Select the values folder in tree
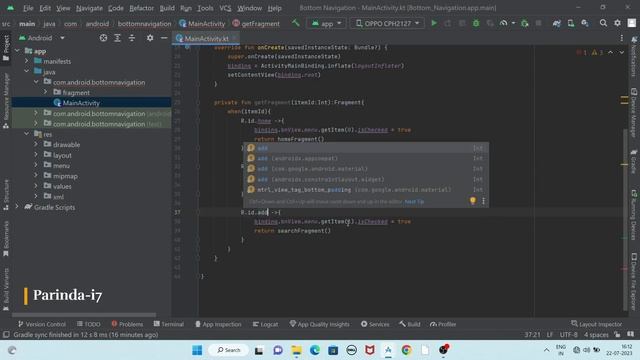Image resolution: width=640 pixels, height=360 pixels. 62,186
